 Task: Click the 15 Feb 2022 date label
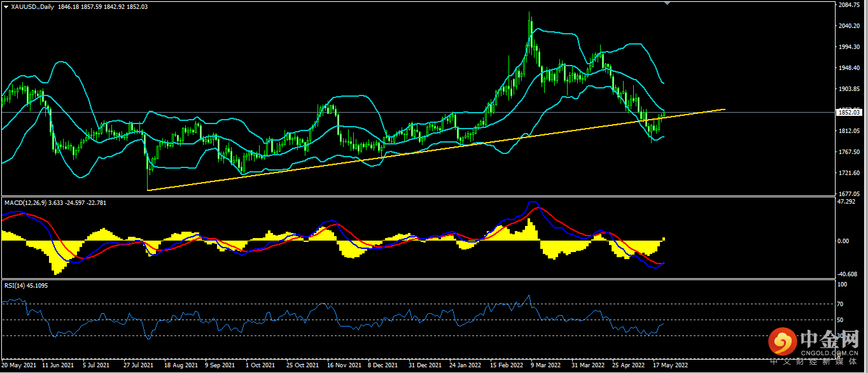(505, 366)
